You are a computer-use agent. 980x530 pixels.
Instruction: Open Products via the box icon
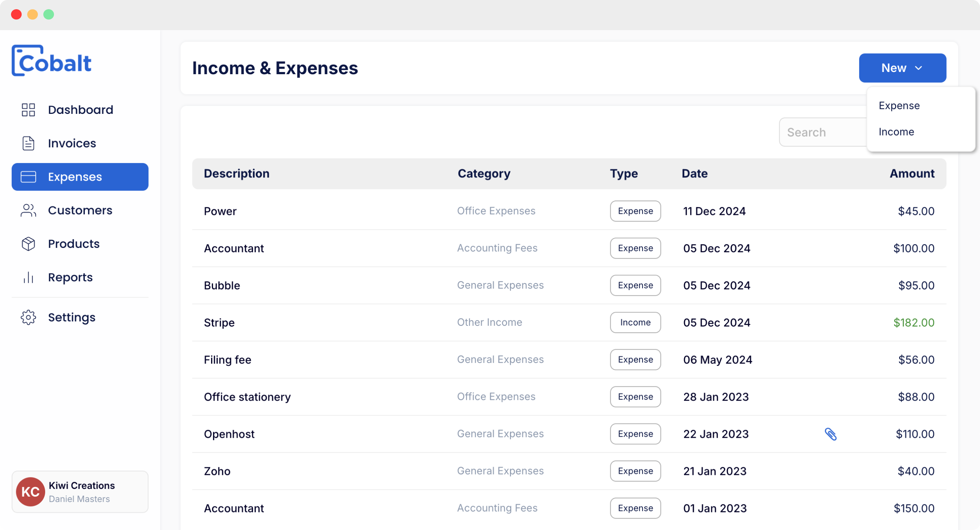(x=28, y=244)
